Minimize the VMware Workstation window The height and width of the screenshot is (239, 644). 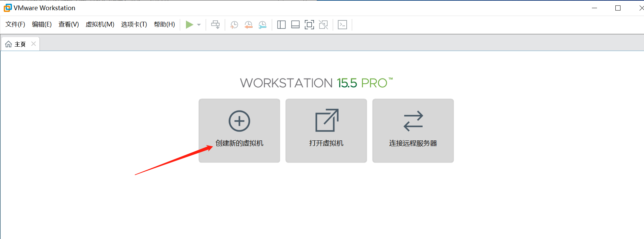pyautogui.click(x=595, y=8)
